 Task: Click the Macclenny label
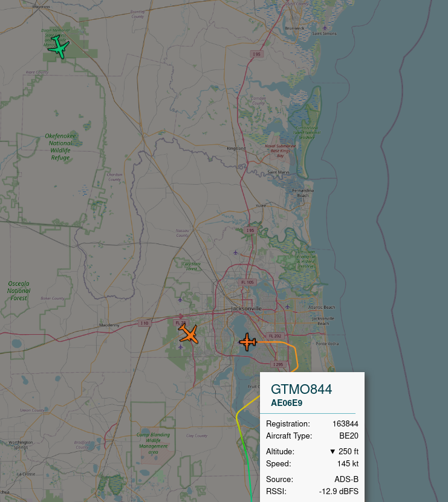tap(109, 325)
